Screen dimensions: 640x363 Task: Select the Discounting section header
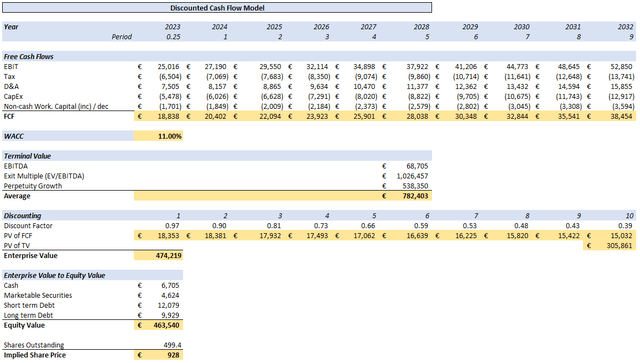pos(22,216)
